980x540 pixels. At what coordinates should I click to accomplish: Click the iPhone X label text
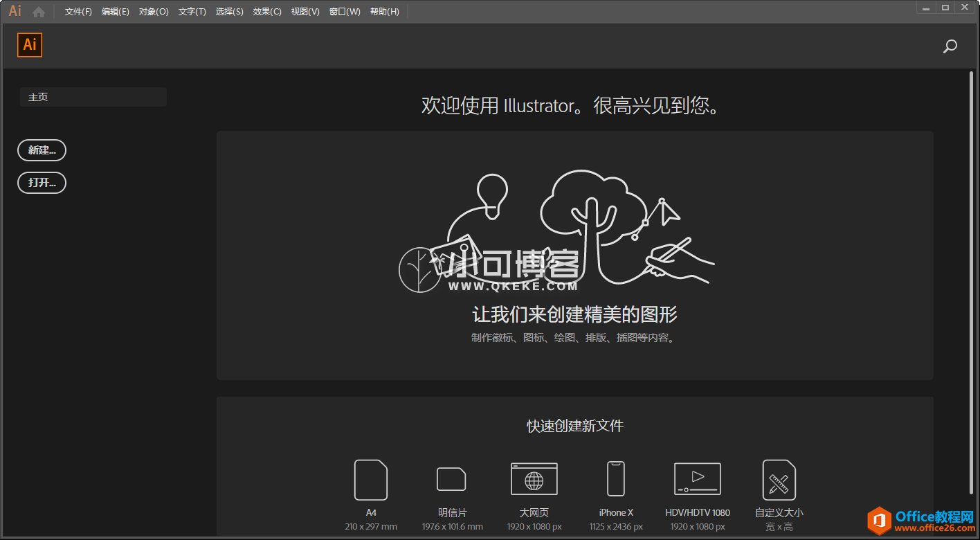pos(616,513)
